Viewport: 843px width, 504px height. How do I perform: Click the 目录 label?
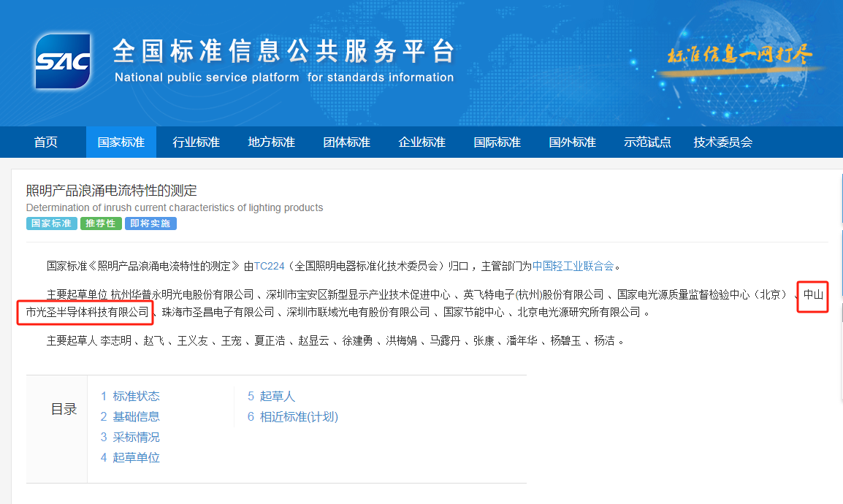pos(64,410)
